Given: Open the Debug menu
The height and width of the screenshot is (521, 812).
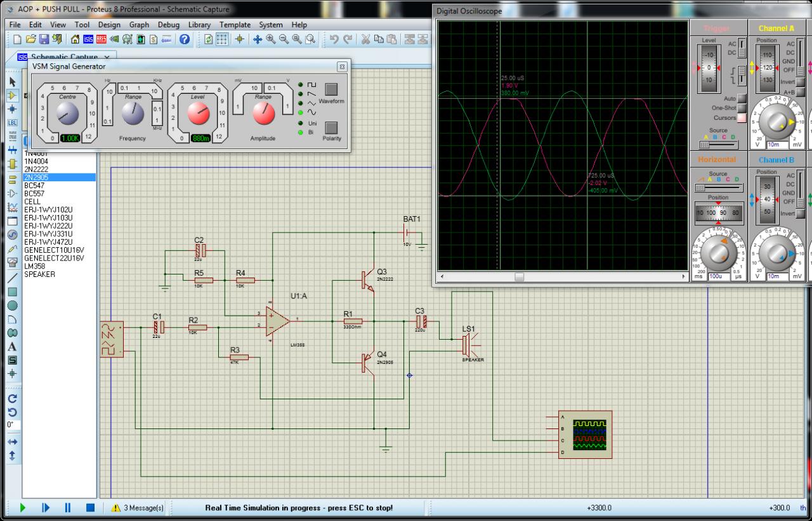Looking at the screenshot, I should [x=168, y=25].
